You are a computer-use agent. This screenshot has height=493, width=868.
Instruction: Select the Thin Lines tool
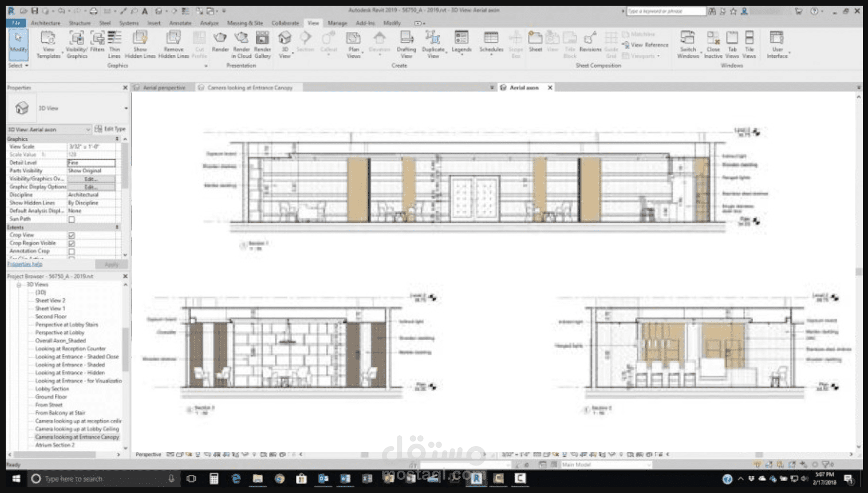click(x=115, y=45)
